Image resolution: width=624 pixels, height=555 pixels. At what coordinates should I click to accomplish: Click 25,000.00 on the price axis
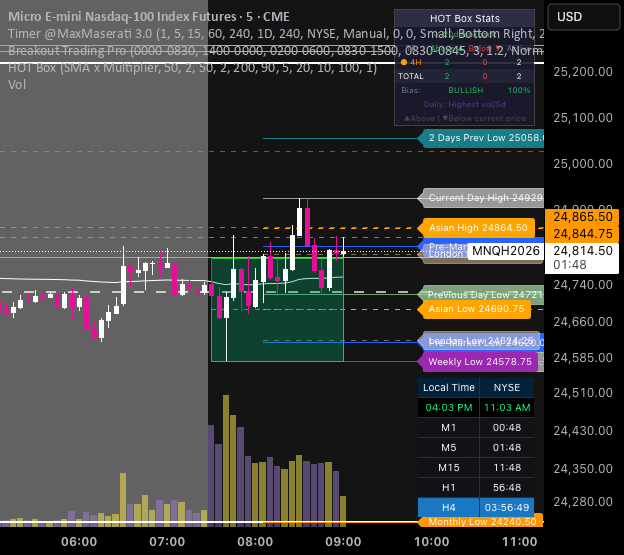click(583, 164)
